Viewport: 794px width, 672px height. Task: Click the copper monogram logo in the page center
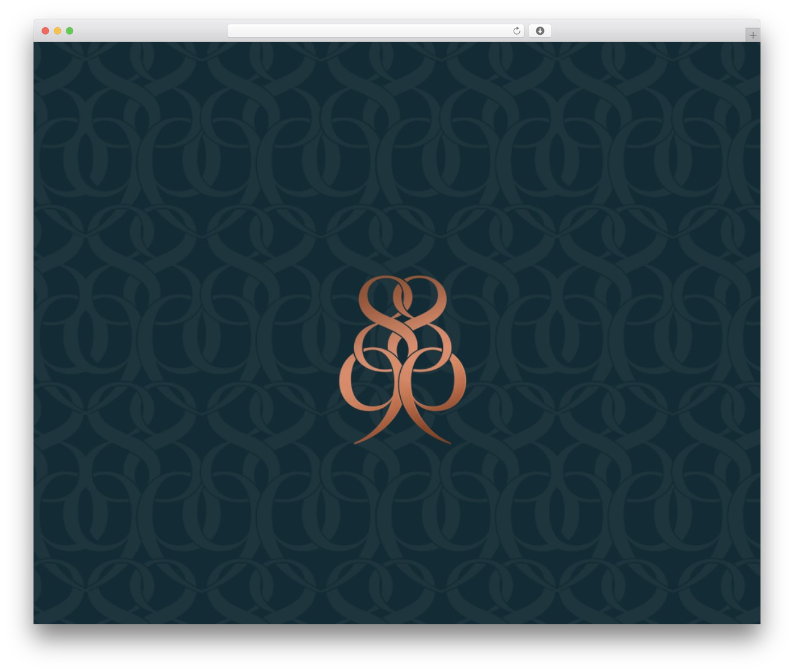[x=403, y=360]
